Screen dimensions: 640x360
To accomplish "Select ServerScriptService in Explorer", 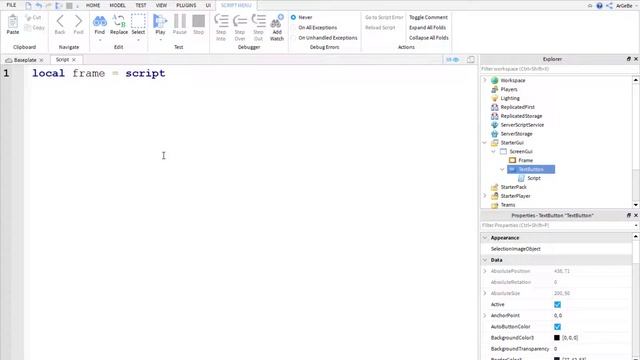I will [x=522, y=125].
